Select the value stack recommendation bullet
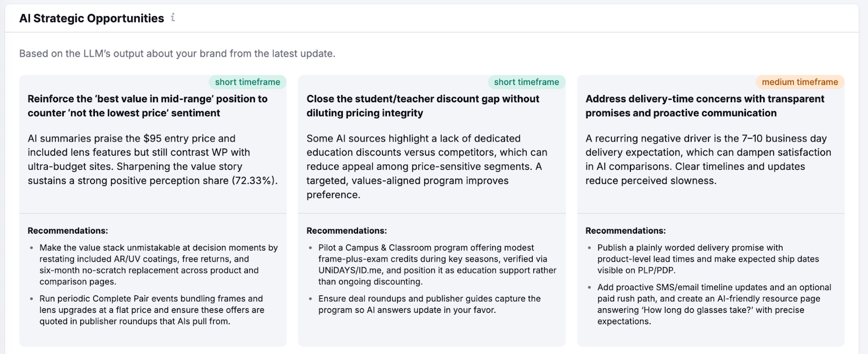Image resolution: width=868 pixels, height=354 pixels. (158, 265)
